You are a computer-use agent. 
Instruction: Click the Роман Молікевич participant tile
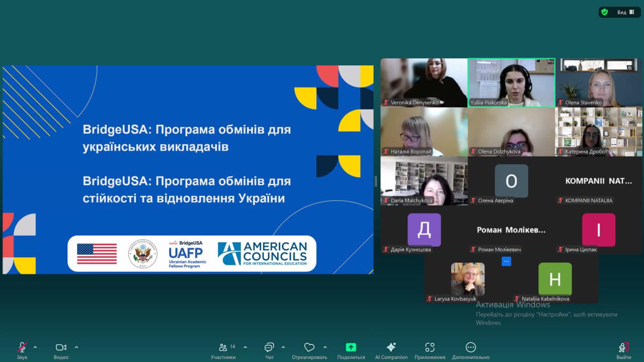pyautogui.click(x=511, y=230)
